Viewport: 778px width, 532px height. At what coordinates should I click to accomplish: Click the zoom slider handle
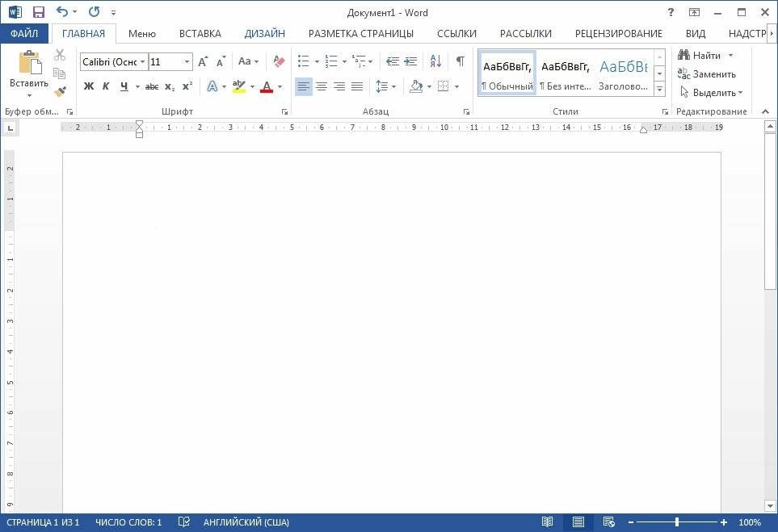click(x=677, y=522)
